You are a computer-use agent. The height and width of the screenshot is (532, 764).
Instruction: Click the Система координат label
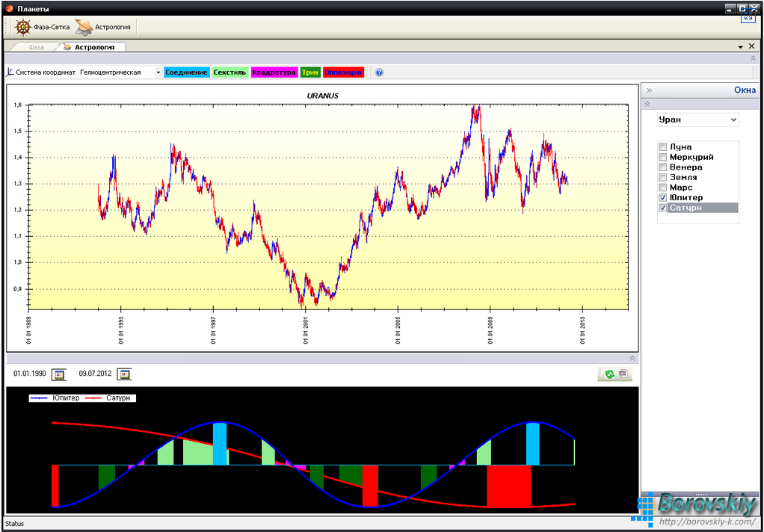pos(46,72)
